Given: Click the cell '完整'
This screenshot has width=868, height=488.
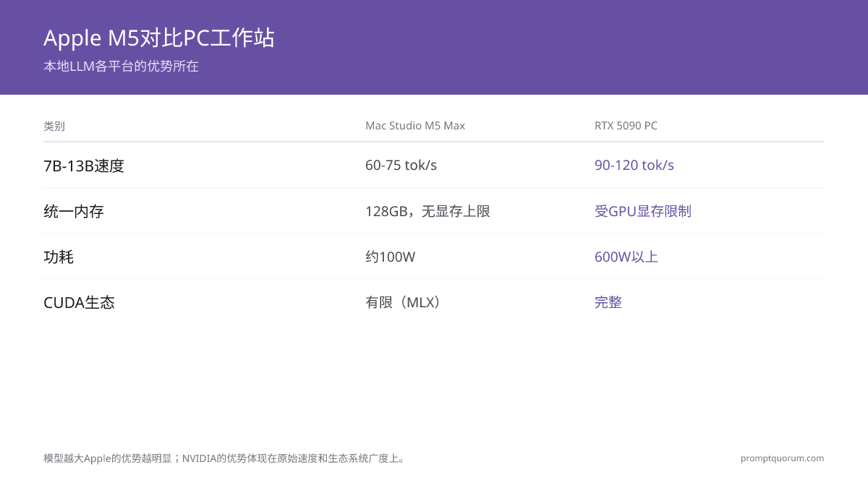Looking at the screenshot, I should [608, 302].
